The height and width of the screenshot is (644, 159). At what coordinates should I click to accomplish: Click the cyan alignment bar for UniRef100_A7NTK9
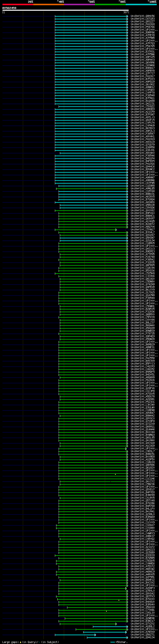tap(105, 632)
